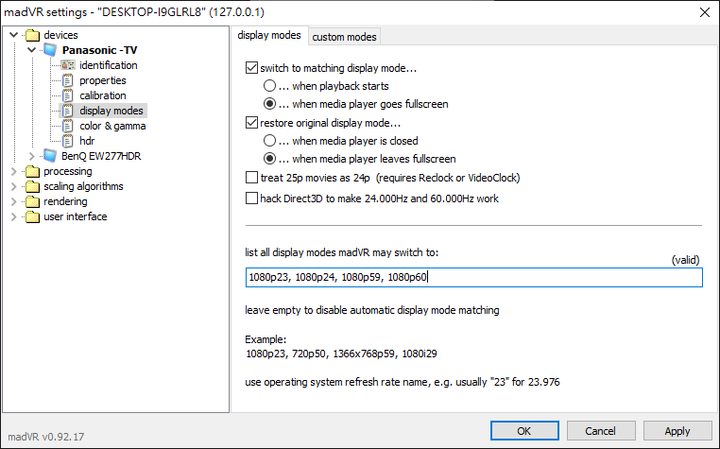The image size is (720, 449).
Task: Click the madVR v0.92.17 version text
Action: coord(46,437)
